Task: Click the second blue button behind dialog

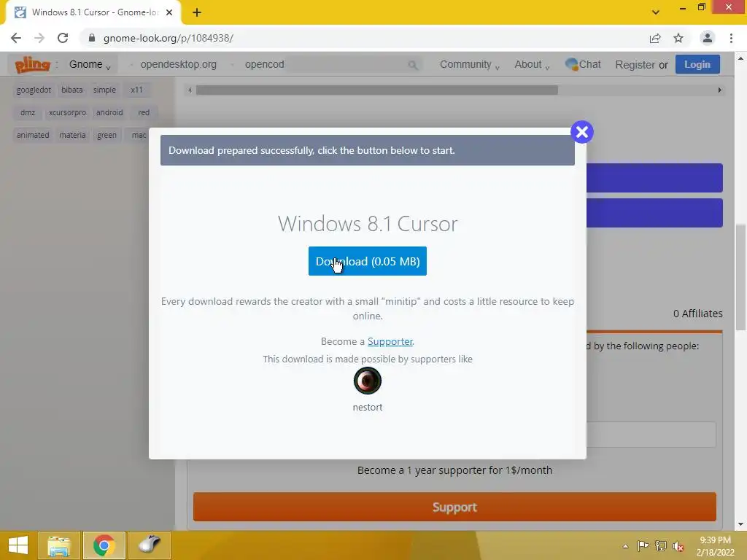Action: [x=654, y=213]
